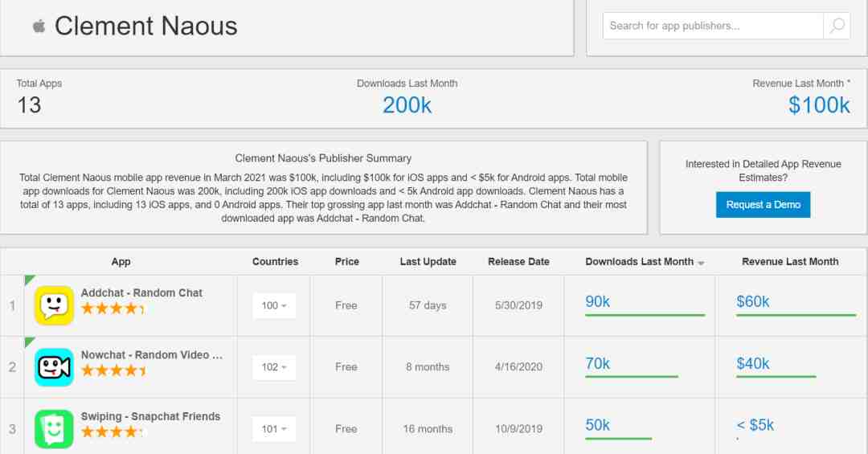Open the Addchat - Random Chat link
The image size is (868, 454).
[x=141, y=292]
